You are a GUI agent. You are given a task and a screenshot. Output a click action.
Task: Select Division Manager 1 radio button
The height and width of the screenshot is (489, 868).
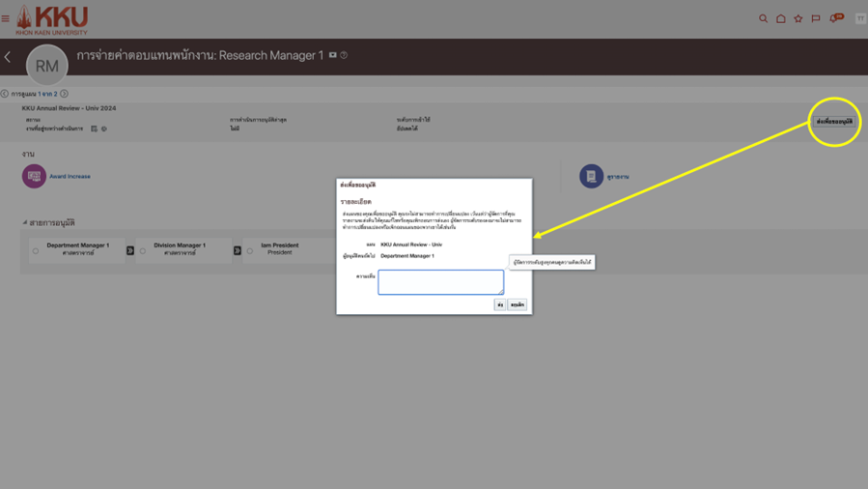[143, 251]
